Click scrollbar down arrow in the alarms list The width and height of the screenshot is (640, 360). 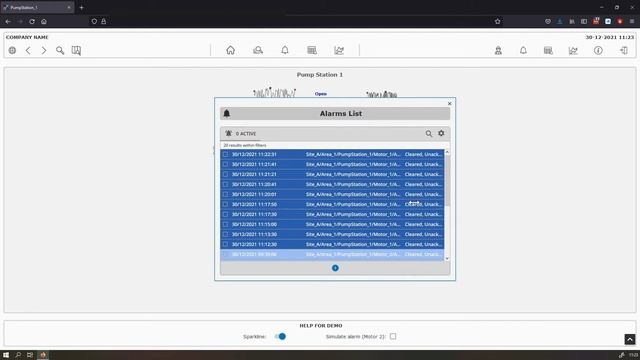point(447,258)
